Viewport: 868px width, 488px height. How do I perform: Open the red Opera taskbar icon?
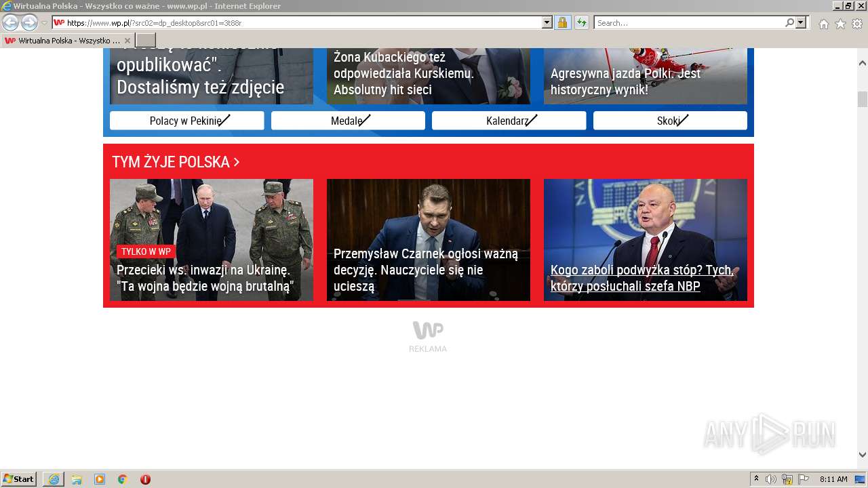145,479
